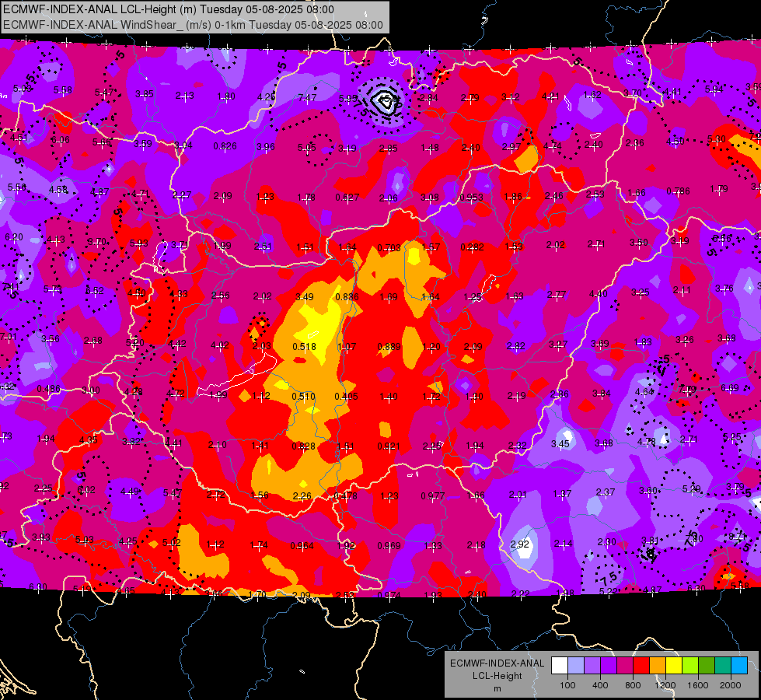Screen dimensions: 761x700
Task: Click the sky blue legend swatch
Action: [x=738, y=666]
